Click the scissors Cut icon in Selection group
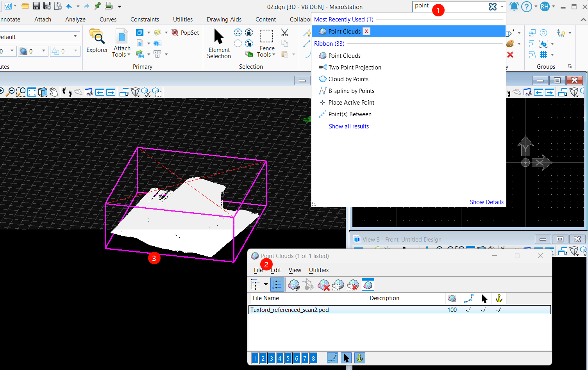Screen dimensions: 588x370 click(284, 33)
